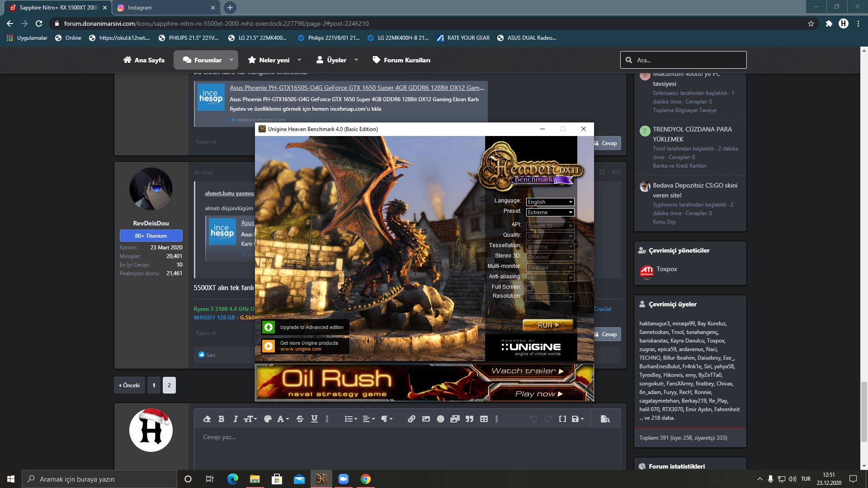The image size is (868, 488).
Task: Open File Explorer from the taskbar
Action: click(255, 479)
